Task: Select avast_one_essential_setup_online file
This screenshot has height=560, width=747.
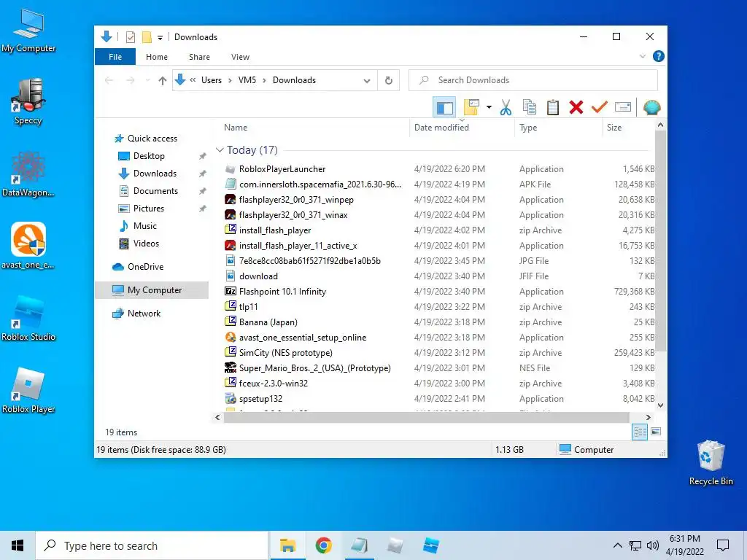Action: (x=302, y=338)
